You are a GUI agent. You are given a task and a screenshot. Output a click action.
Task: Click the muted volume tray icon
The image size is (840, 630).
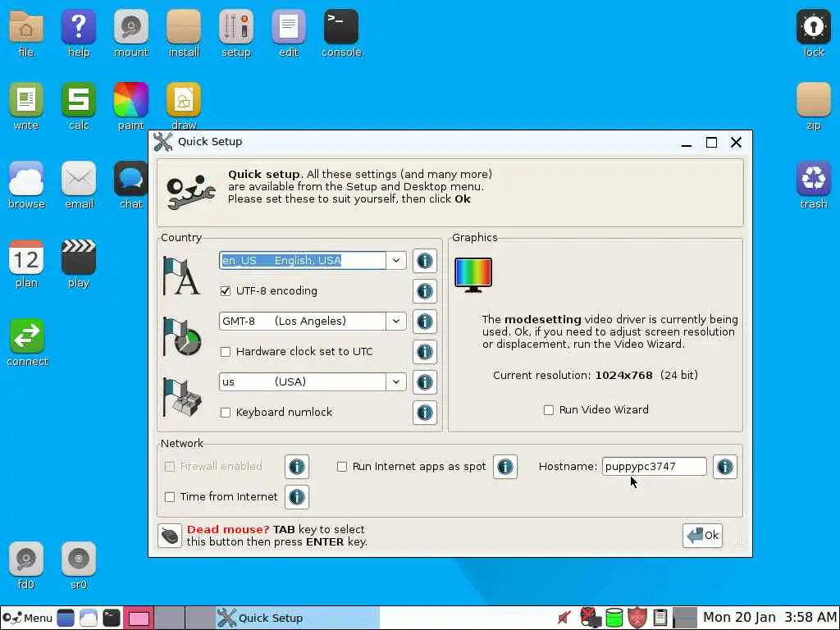(564, 618)
